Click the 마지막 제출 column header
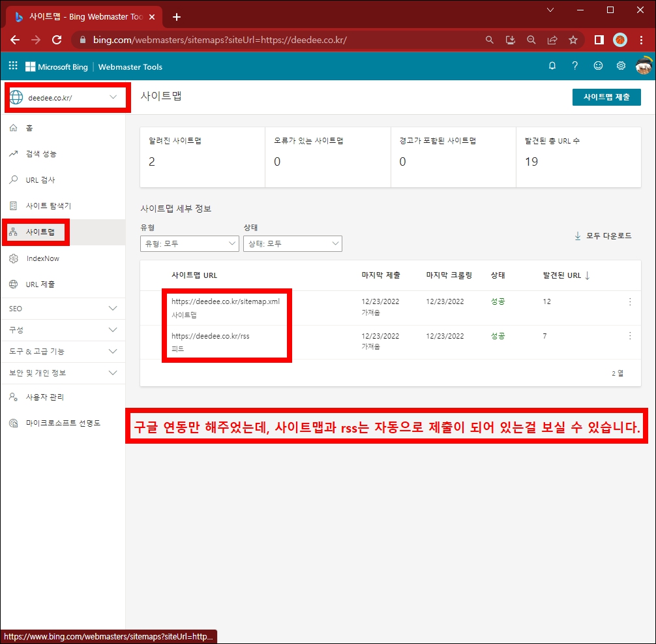 point(381,275)
